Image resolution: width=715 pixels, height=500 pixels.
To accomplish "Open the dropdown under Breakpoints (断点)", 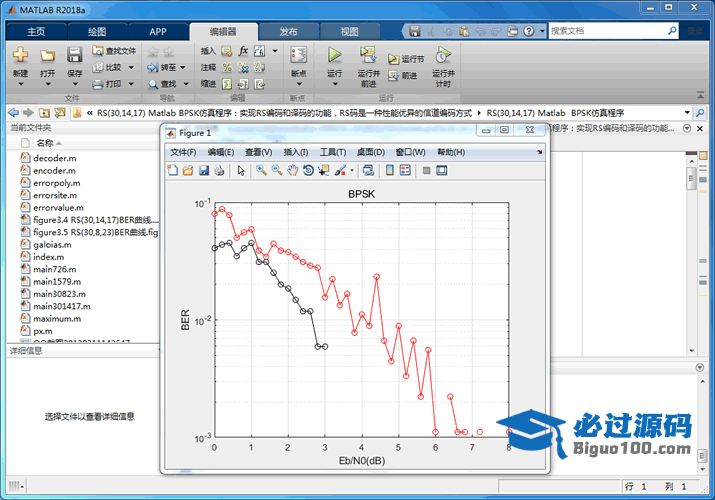I will pyautogui.click(x=299, y=84).
